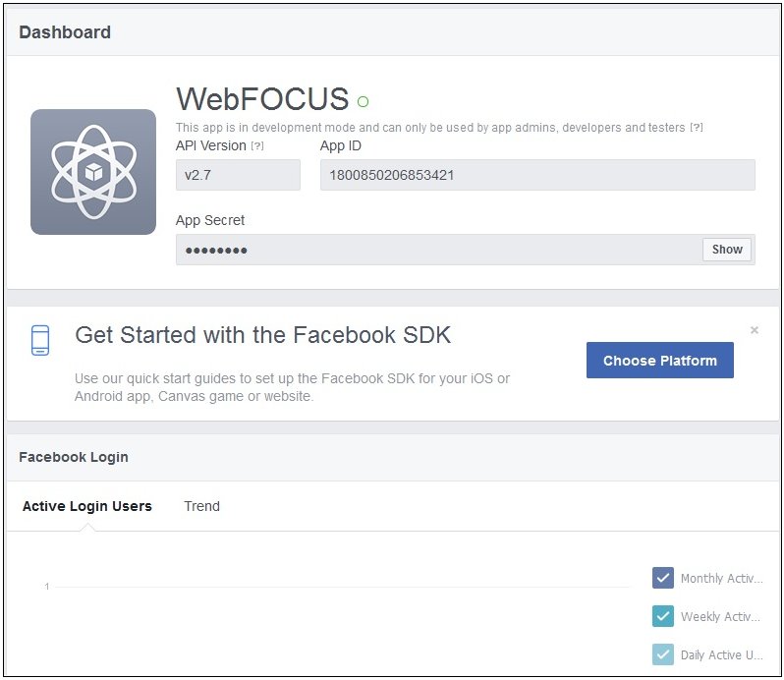Reveal the App Secret with Show

click(x=726, y=249)
